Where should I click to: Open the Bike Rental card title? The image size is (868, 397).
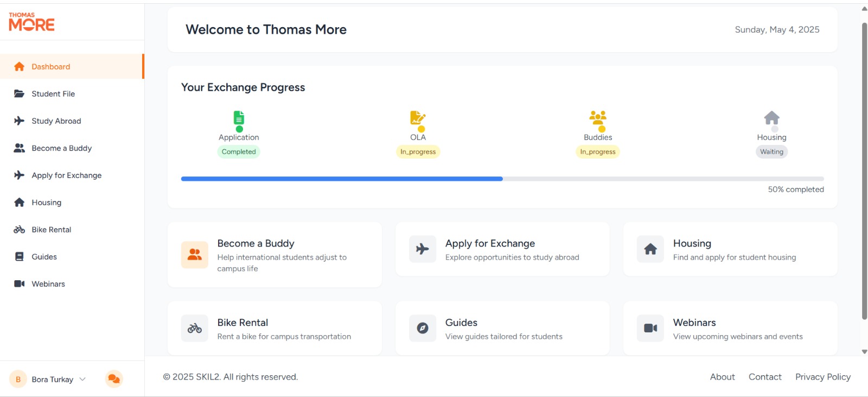[x=242, y=323]
